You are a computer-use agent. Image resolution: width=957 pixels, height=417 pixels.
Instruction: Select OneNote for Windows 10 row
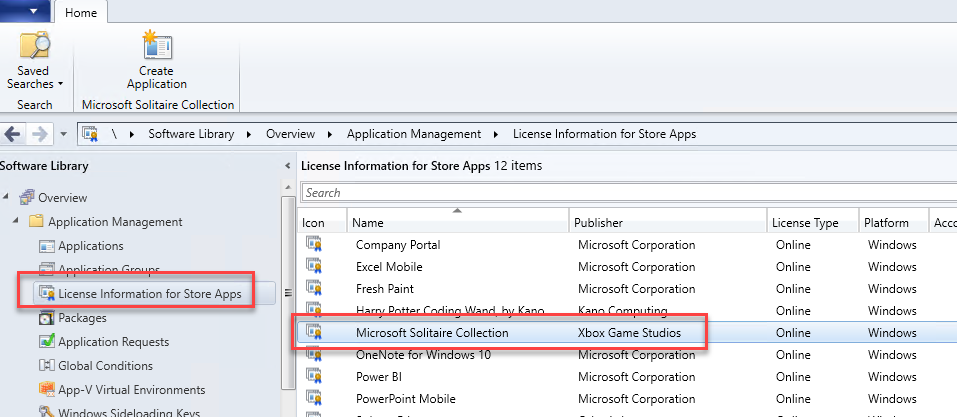coord(627,355)
